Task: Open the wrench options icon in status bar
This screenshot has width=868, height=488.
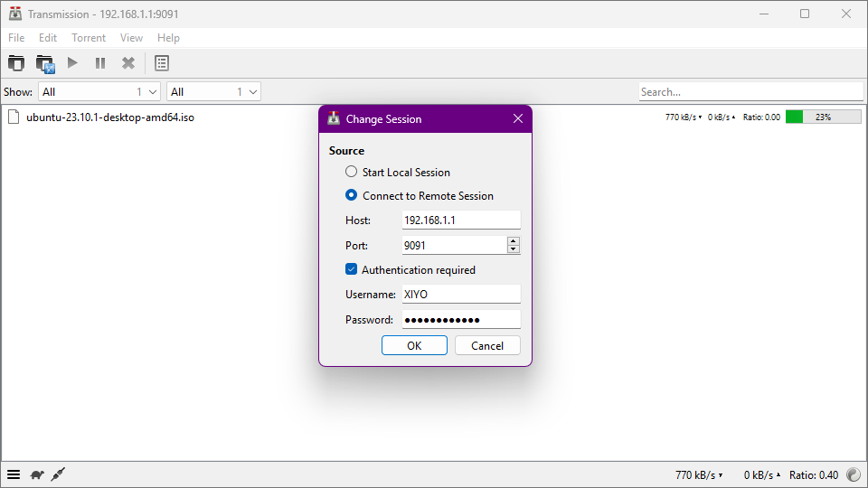Action: [x=58, y=474]
